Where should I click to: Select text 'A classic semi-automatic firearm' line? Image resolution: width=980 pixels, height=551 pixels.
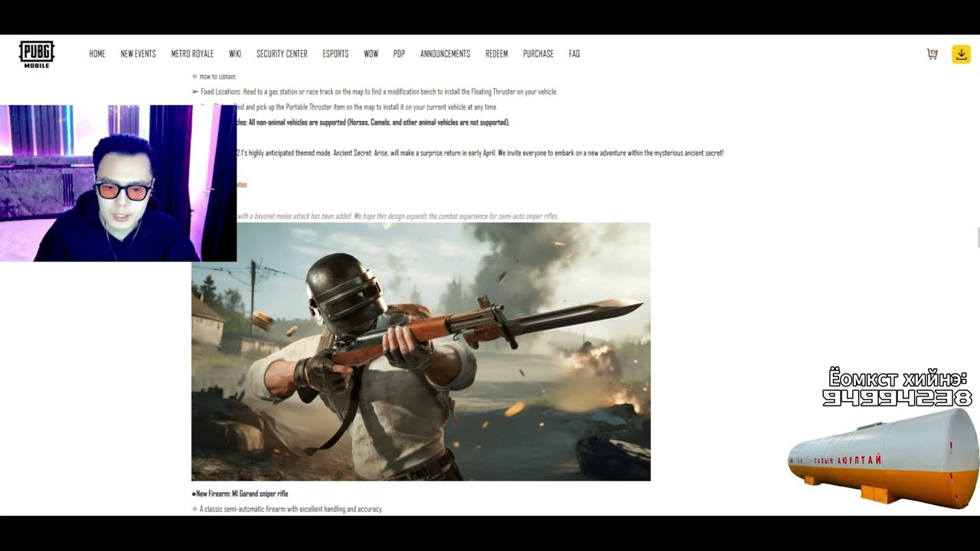point(287,510)
